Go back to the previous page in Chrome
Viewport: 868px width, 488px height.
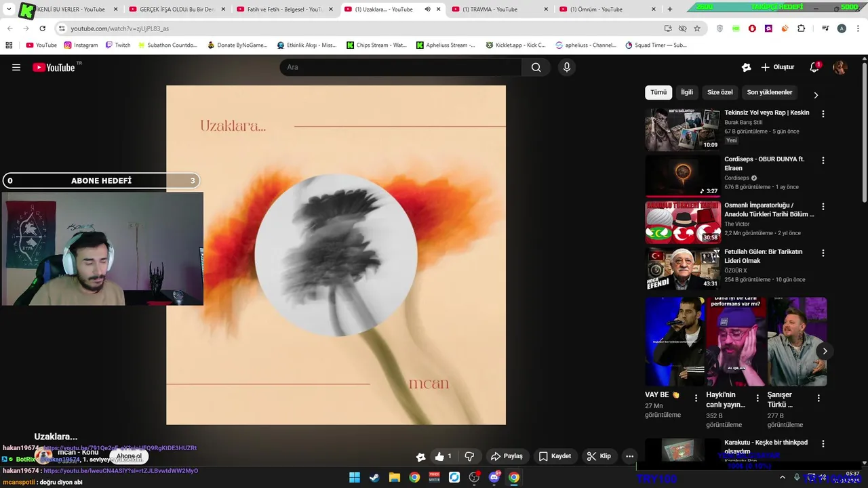click(9, 28)
